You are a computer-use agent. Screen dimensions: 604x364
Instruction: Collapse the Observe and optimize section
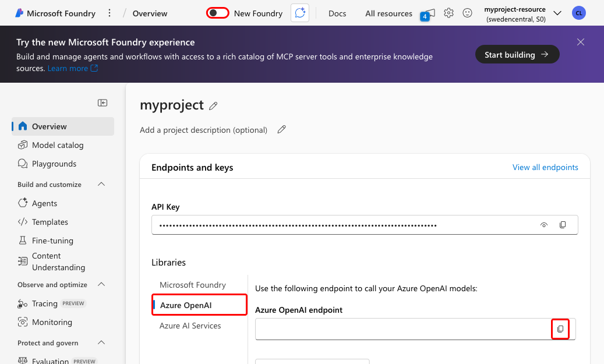101,284
